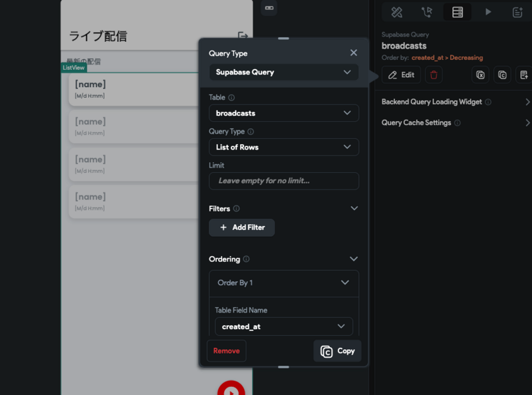Collapse the Ordering section
Image resolution: width=532 pixels, height=395 pixels.
tap(354, 259)
